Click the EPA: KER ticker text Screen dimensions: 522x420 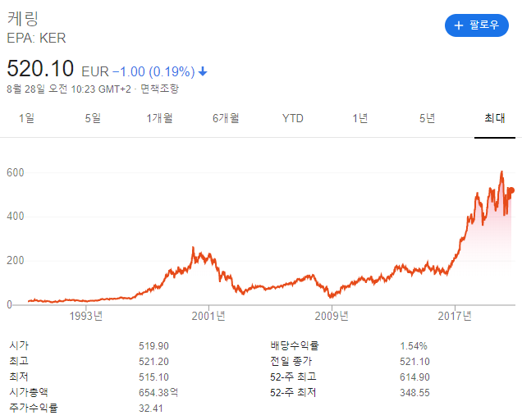pos(36,38)
